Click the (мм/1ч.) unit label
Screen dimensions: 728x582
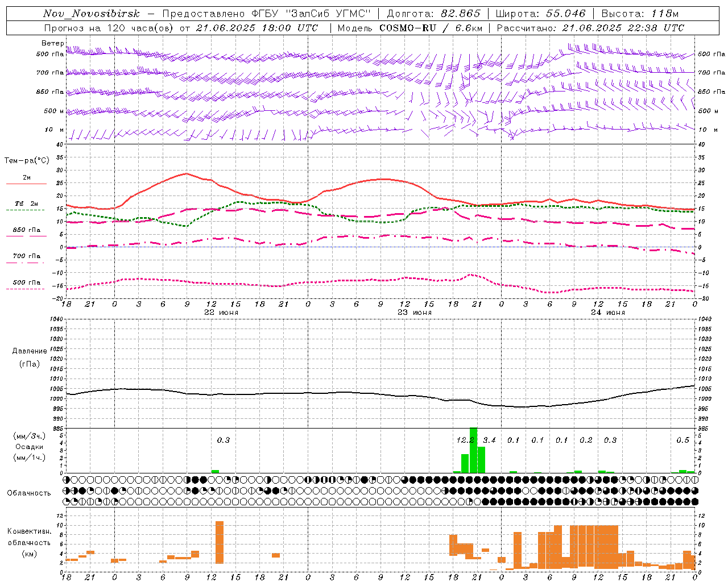29,458
